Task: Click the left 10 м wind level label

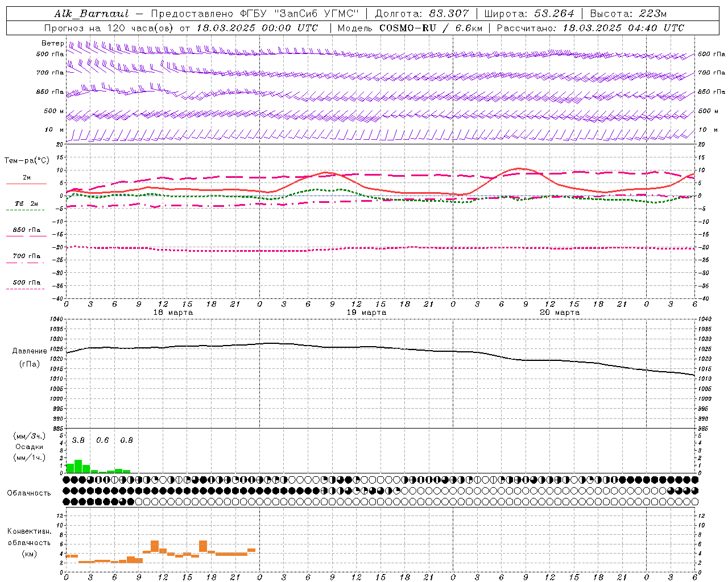Action: (x=55, y=130)
